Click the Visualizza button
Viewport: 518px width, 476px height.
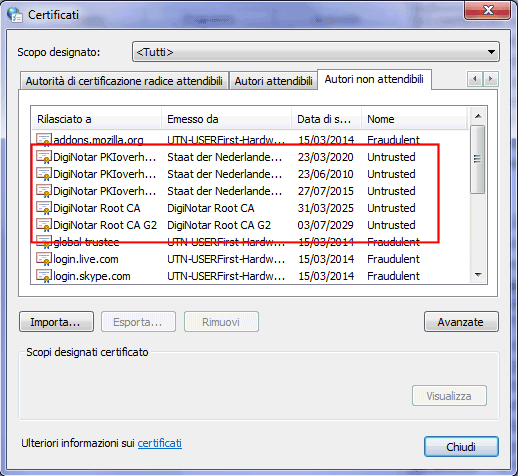coord(449,396)
